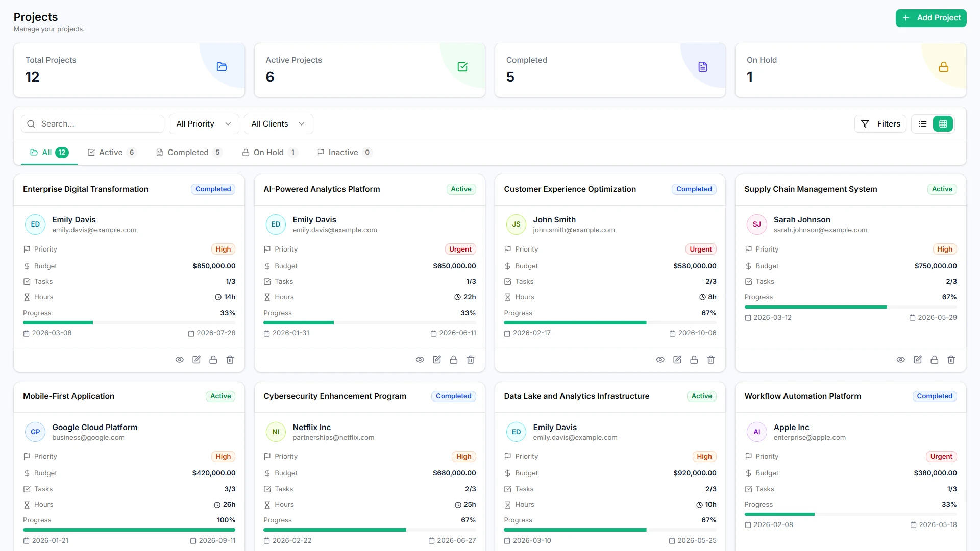This screenshot has width=980, height=551.
Task: Edit the Supply Chain Management System project
Action: (917, 360)
